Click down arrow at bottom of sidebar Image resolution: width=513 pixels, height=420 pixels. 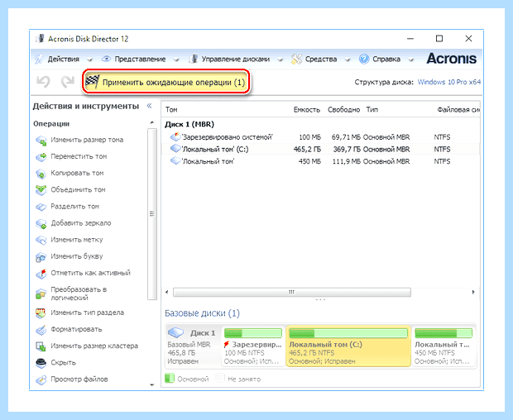(x=151, y=384)
